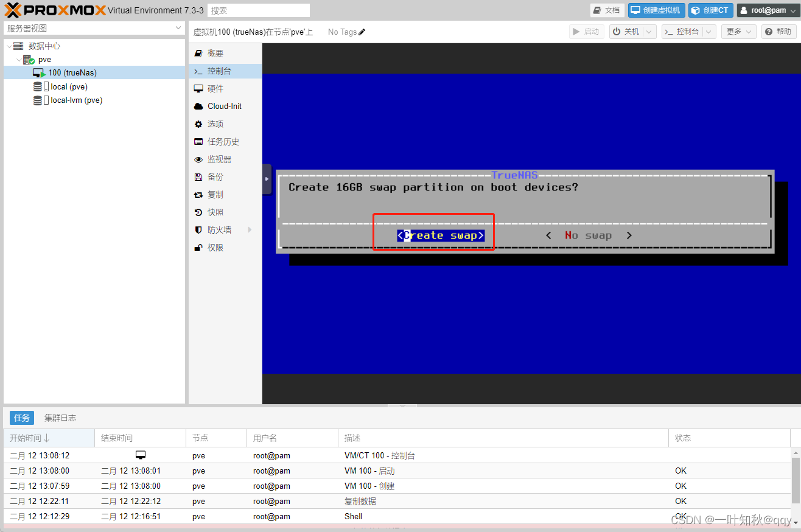Click the 启动 start button
Image resolution: width=801 pixels, height=532 pixels.
[587, 32]
